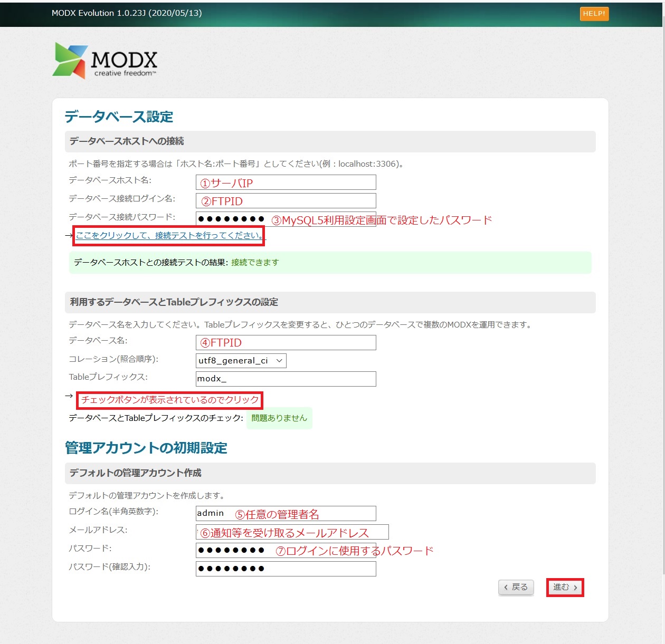Click the パスワード(確認入力) label
The height and width of the screenshot is (644, 665).
(x=110, y=567)
